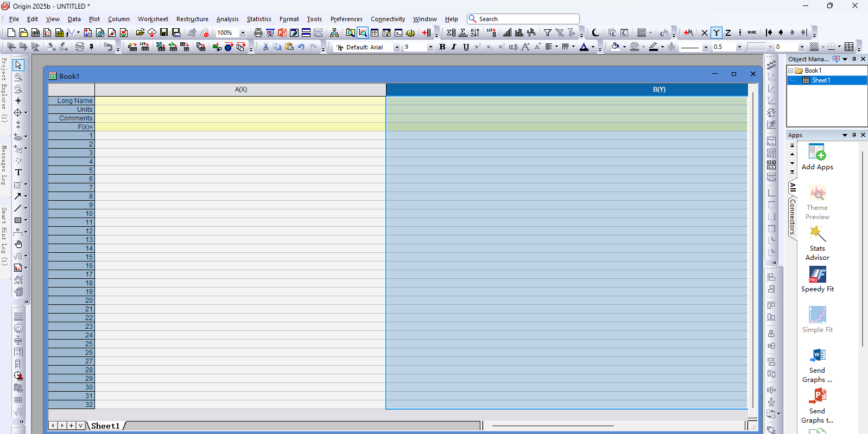
Task: Expand the Default: Arial font dropdown
Action: (397, 48)
